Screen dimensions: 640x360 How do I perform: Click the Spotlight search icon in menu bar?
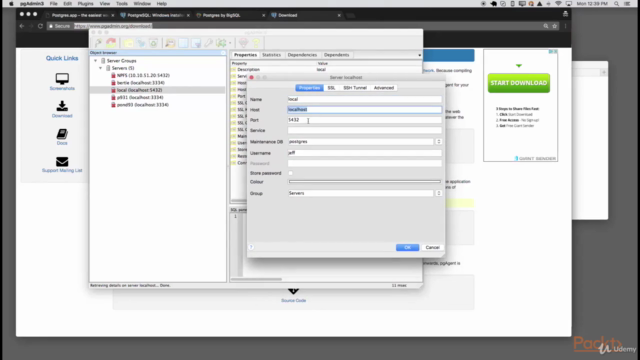pos(616,4)
